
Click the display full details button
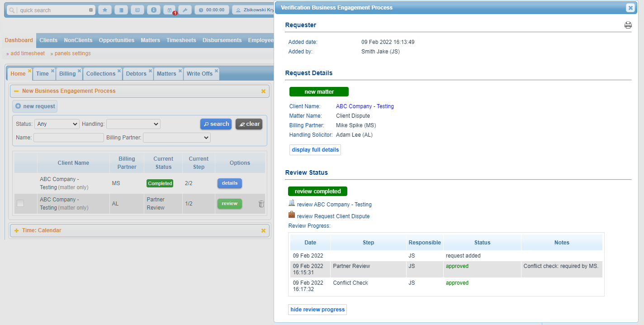pos(315,150)
